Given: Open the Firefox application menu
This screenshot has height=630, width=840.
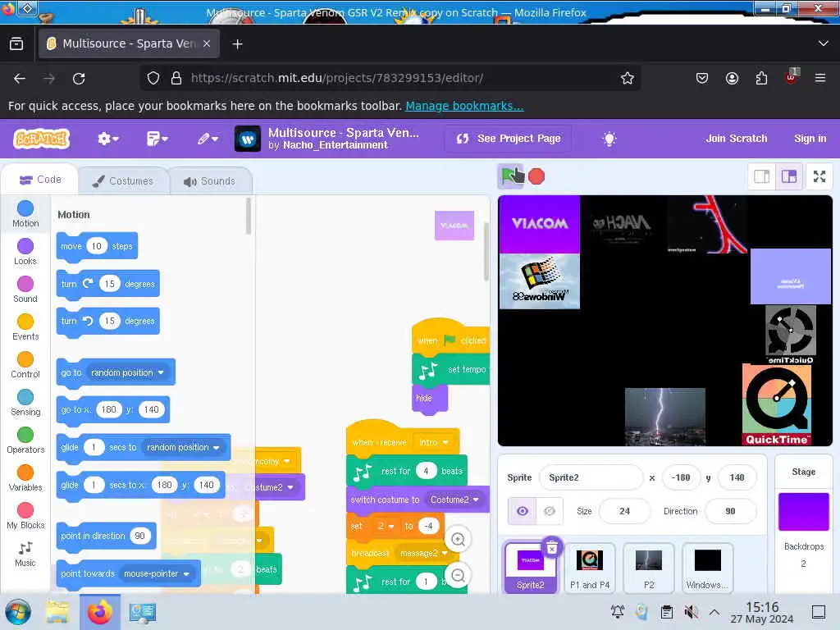Looking at the screenshot, I should 819,78.
